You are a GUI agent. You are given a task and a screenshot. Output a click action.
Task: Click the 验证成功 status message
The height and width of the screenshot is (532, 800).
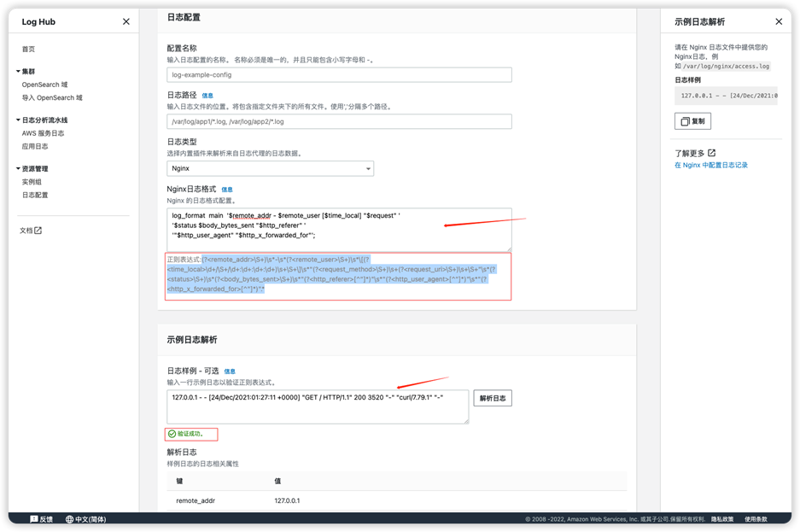coord(190,434)
